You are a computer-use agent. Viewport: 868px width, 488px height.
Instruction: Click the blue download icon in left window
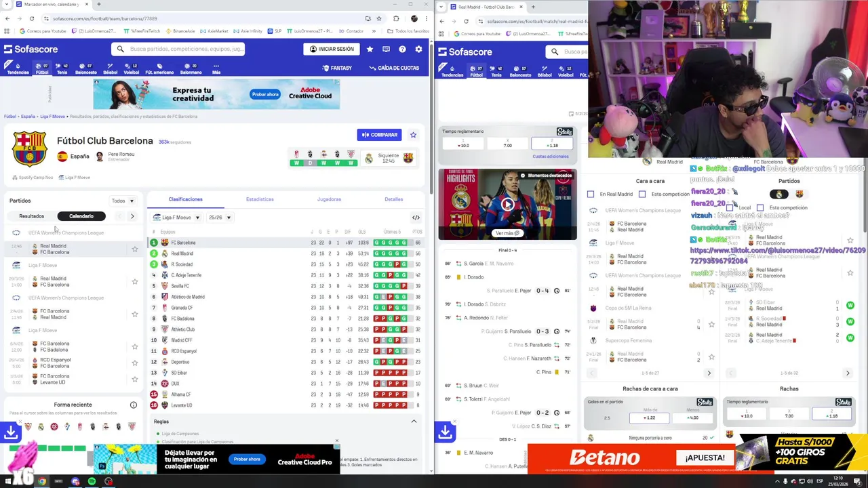pos(11,431)
